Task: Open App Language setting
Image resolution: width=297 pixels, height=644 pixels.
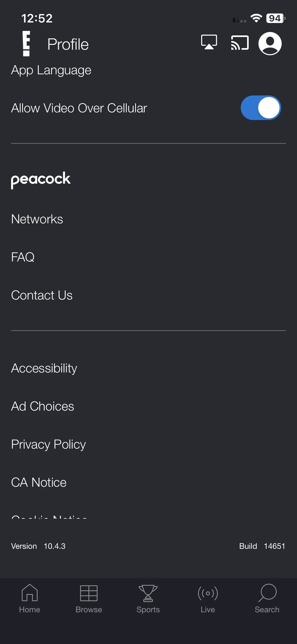Action: tap(51, 70)
